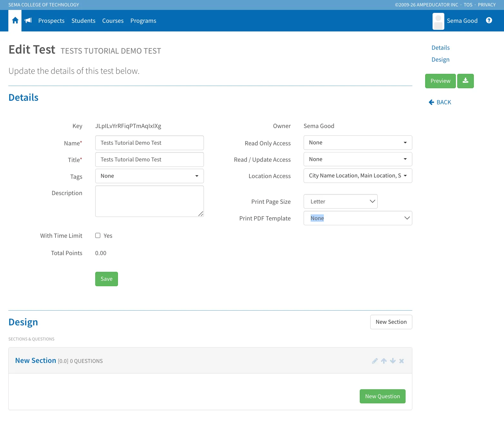Open the New Section heading link
This screenshot has height=421, width=504.
(36, 361)
